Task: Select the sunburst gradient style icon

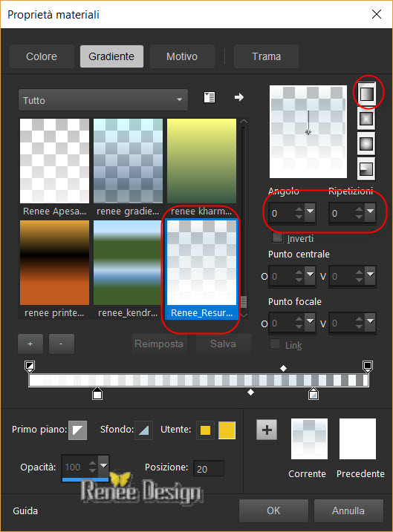Action: (366, 144)
